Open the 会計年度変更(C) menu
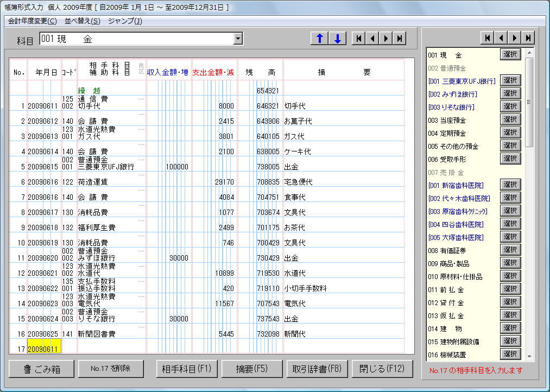This screenshot has width=550, height=392. [x=32, y=21]
